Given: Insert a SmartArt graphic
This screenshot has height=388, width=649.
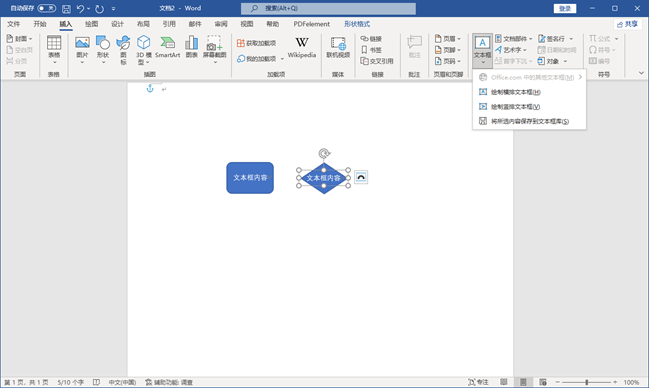Looking at the screenshot, I should (x=167, y=47).
